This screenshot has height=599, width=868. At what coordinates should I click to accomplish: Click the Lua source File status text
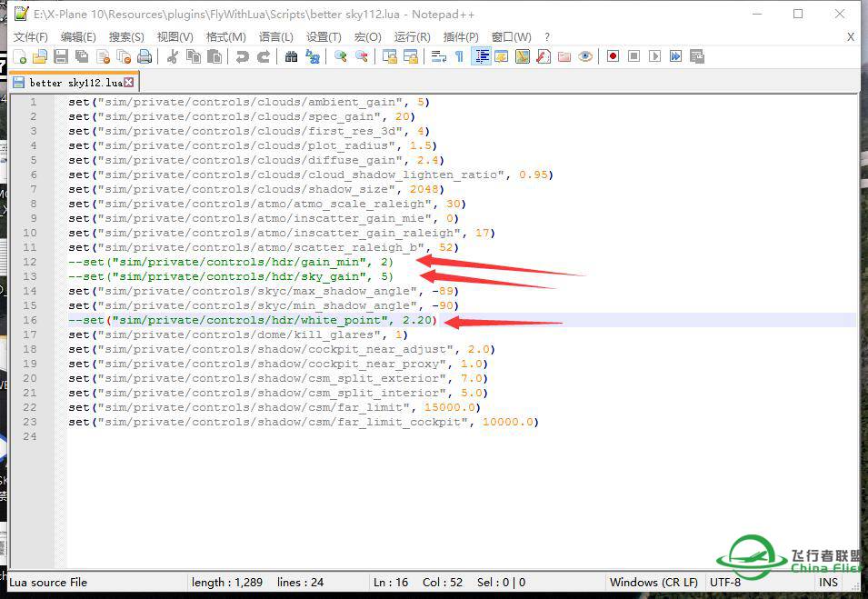pyautogui.click(x=48, y=583)
